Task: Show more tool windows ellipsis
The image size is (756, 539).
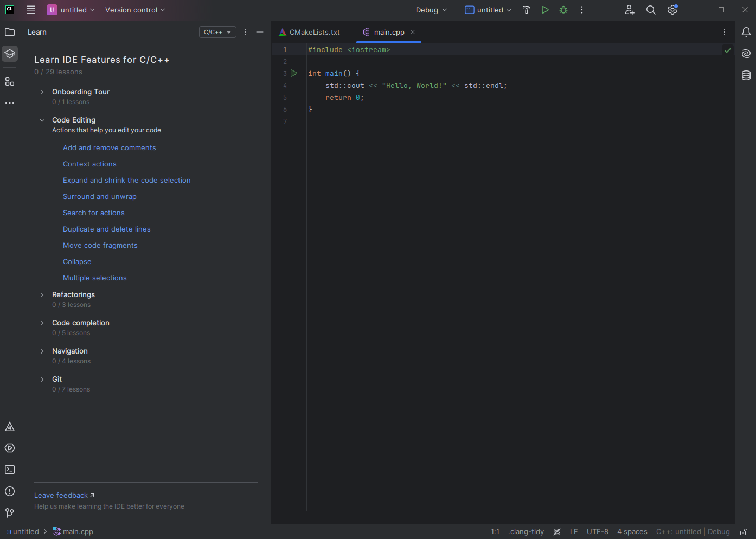Action: [10, 103]
